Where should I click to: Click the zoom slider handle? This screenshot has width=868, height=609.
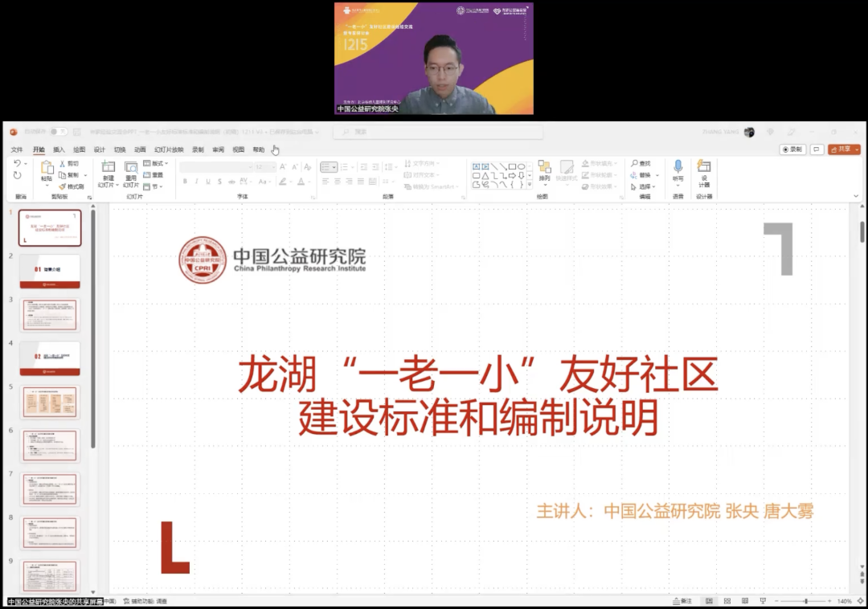(x=806, y=601)
